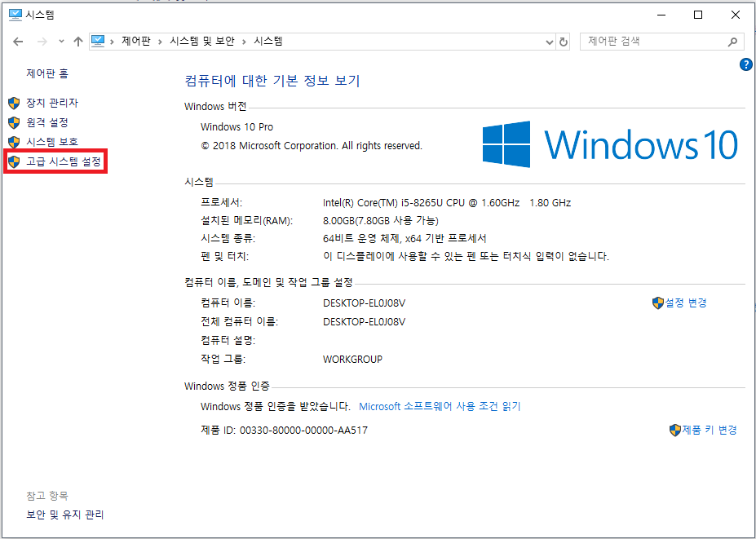Expand chevron after 시스템 및 보안
Image resolution: width=756 pixels, height=539 pixels.
click(244, 42)
